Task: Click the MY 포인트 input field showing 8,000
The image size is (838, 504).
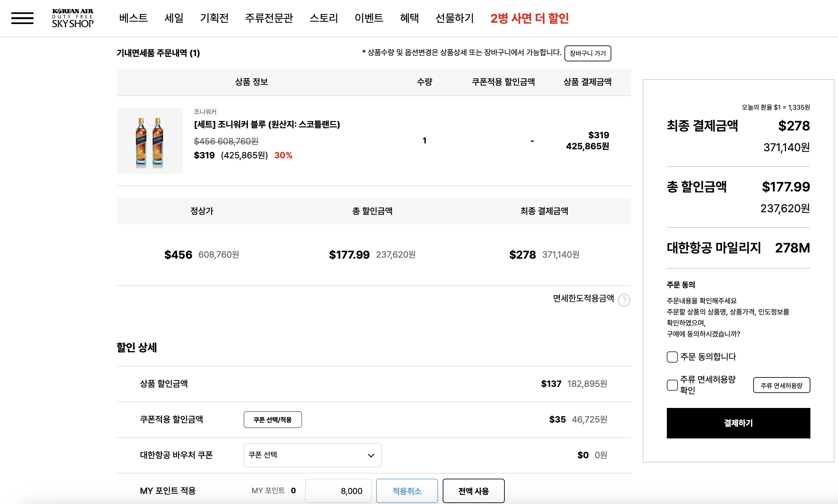Action: click(338, 490)
